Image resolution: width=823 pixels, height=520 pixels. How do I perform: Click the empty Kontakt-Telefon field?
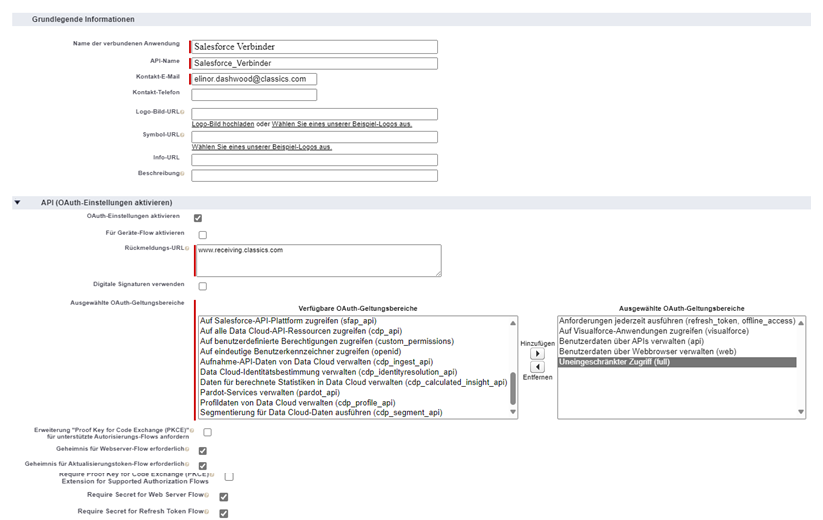(254, 95)
